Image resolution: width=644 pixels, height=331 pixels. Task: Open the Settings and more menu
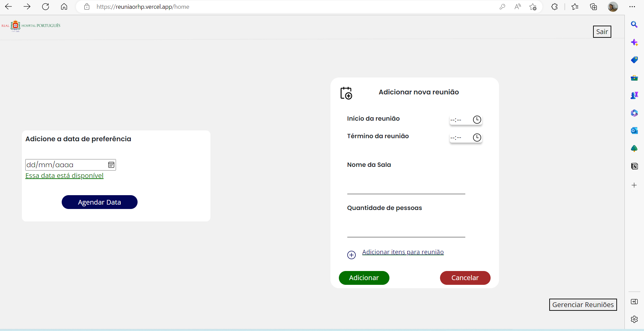tap(633, 7)
